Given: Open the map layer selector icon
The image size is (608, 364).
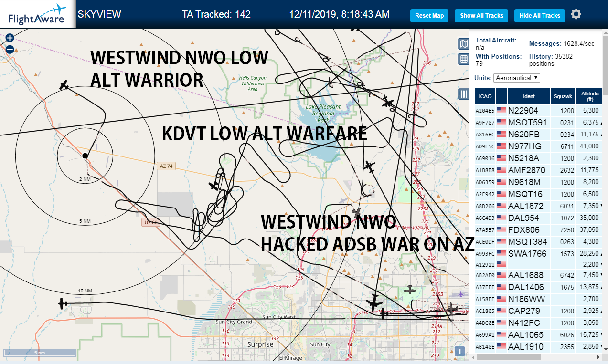Looking at the screenshot, I should coord(463,44).
